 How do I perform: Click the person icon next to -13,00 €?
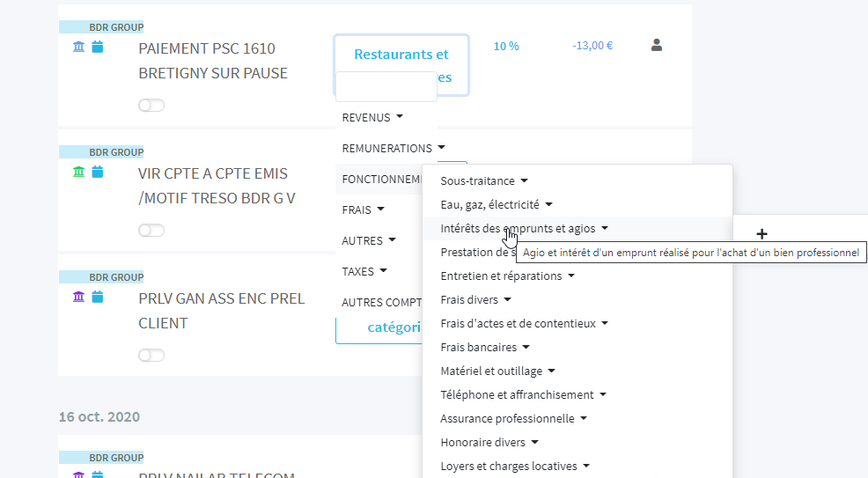(657, 45)
